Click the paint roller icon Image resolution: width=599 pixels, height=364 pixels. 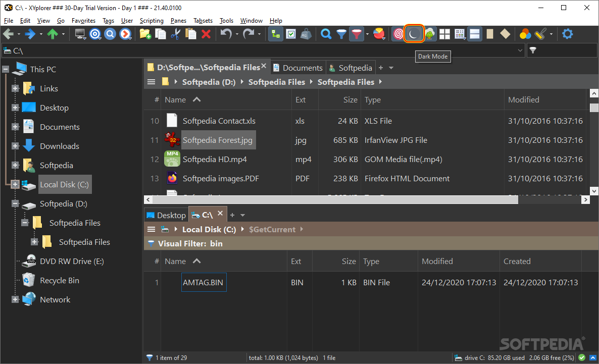coord(540,34)
